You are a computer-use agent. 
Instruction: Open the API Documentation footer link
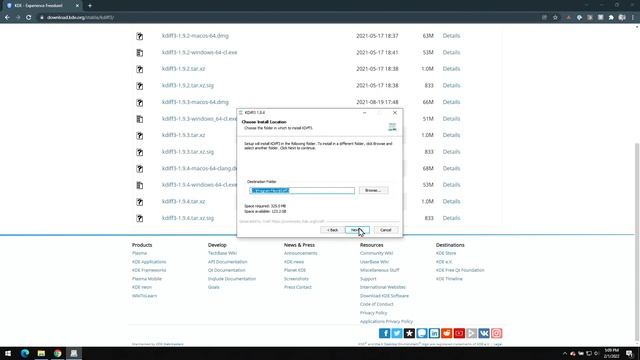(x=227, y=262)
